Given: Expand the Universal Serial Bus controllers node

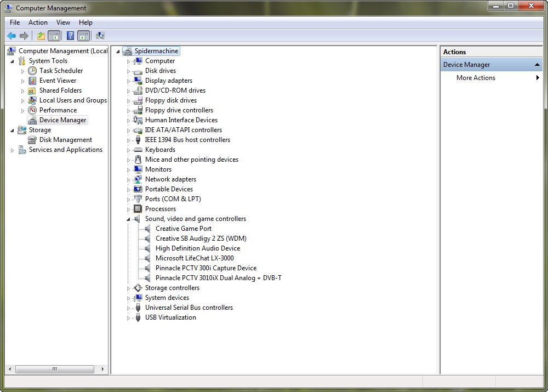Looking at the screenshot, I should 128,308.
